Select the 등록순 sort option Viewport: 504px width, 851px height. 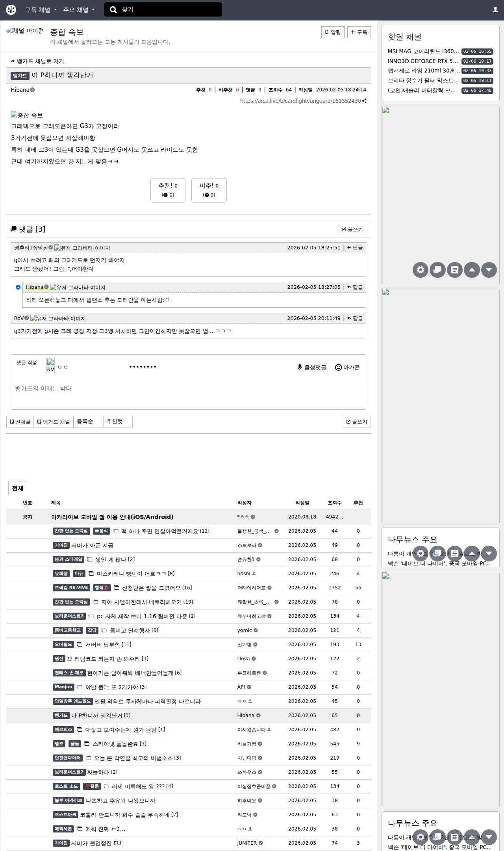[x=88, y=422]
